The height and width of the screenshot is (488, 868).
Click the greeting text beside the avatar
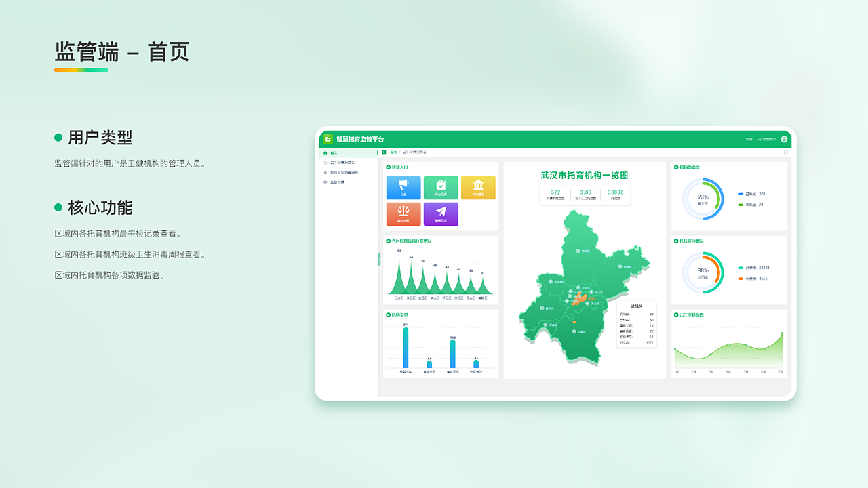click(761, 140)
